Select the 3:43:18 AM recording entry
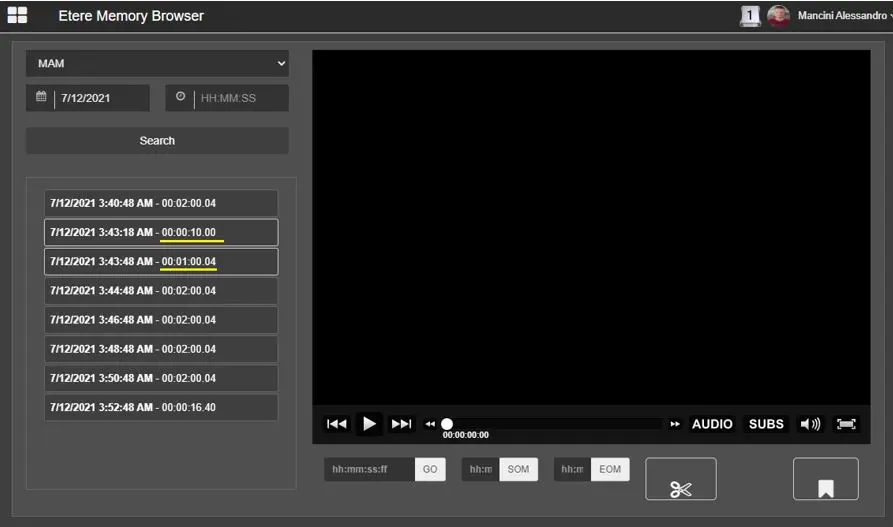The width and height of the screenshot is (893, 527). [x=161, y=232]
